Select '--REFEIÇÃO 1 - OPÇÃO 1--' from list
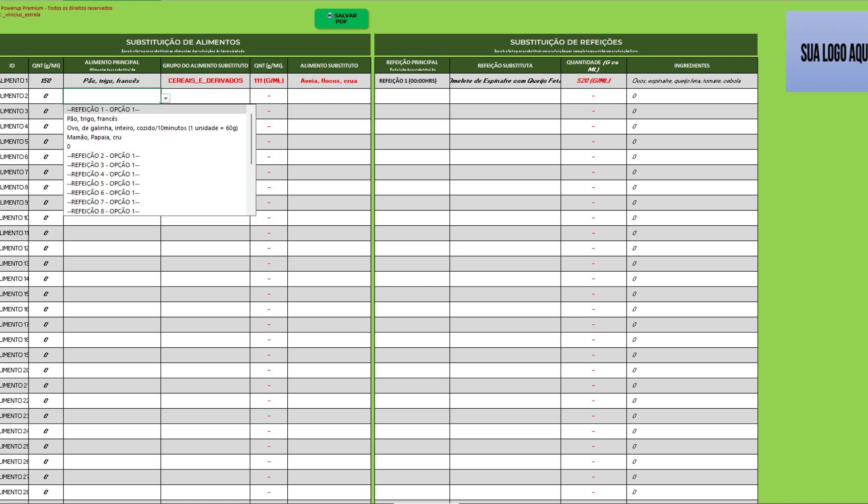 103,109
